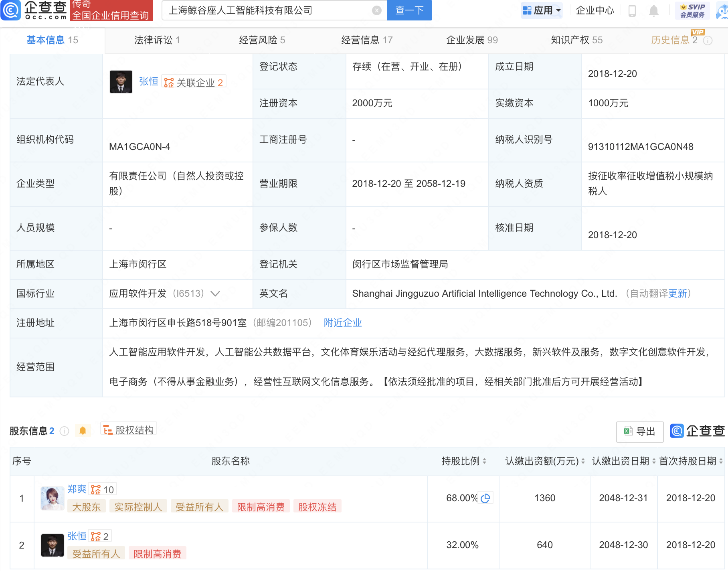The height and width of the screenshot is (571, 728).
Task: Open the mobile phone icon in header
Action: coord(632,10)
